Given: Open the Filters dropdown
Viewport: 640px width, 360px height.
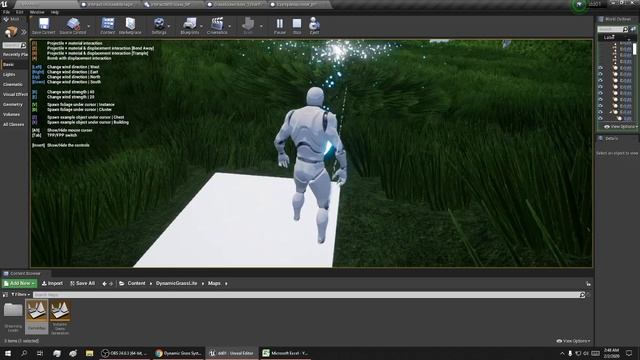Looking at the screenshot, I should (x=20, y=294).
